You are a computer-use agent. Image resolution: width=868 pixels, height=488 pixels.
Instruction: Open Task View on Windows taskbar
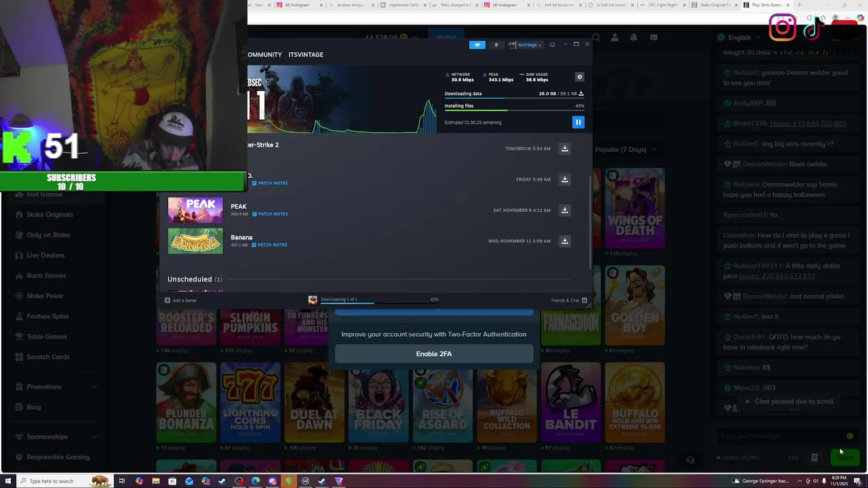coord(122,481)
